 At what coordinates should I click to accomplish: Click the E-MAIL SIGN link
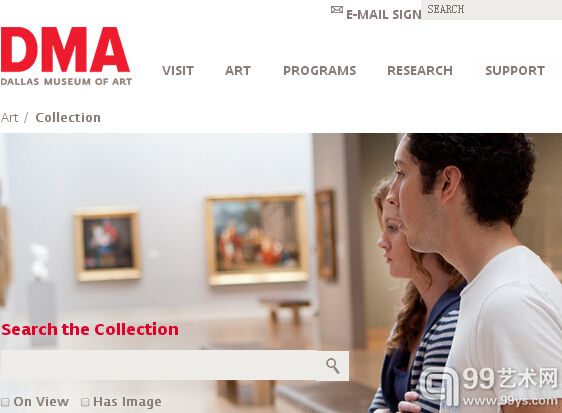tap(384, 15)
